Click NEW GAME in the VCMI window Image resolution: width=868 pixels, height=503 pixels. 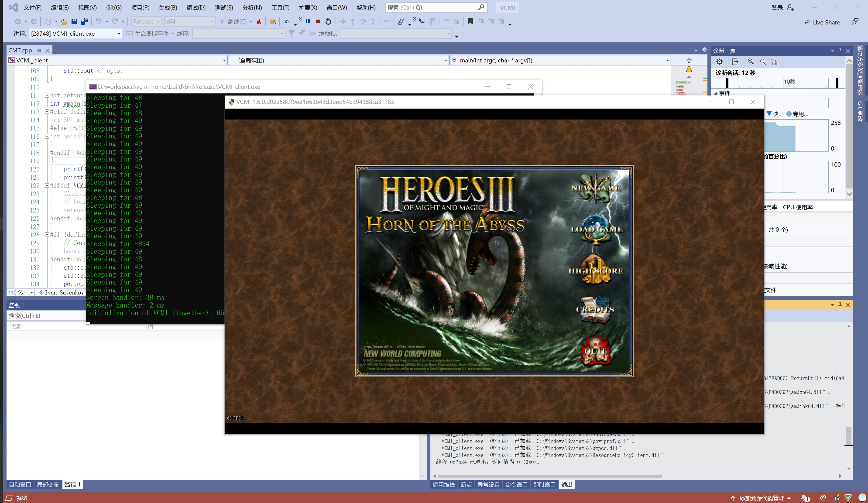[596, 188]
